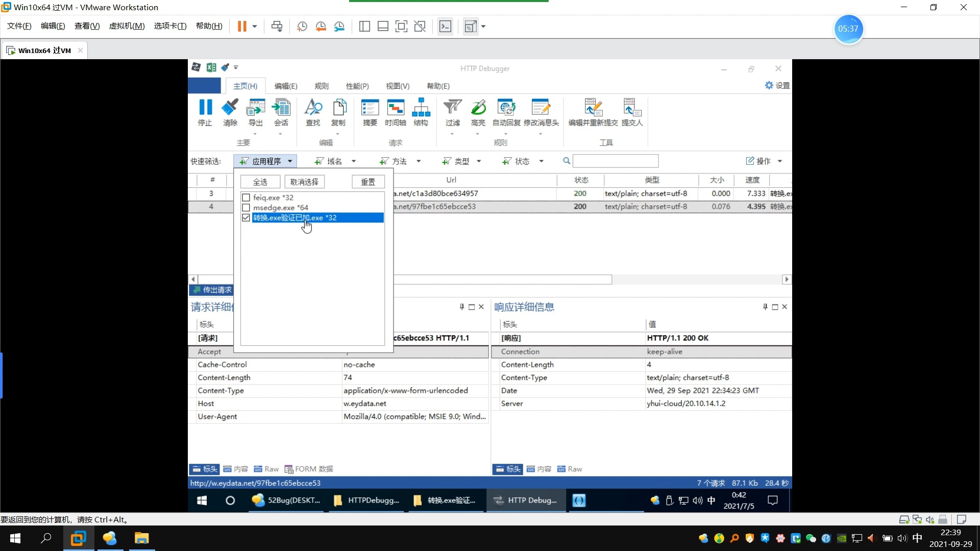Viewport: 980px width, 551px height.
Task: Click VMware send Ctrl+Alt+Del icon
Action: click(x=277, y=26)
